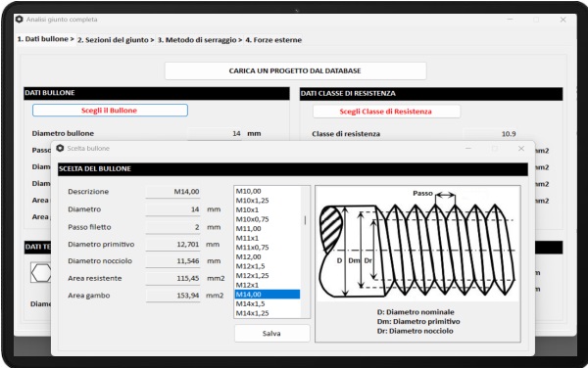Screen dimensions: 588x368
Task: Click the hexagon bolt head icon
Action: [x=40, y=272]
